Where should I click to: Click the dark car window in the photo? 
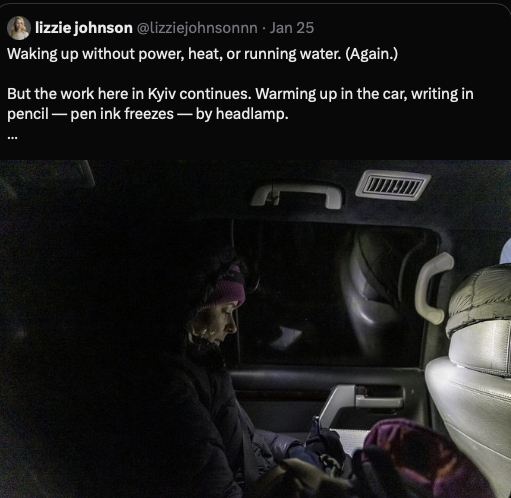tap(333, 295)
